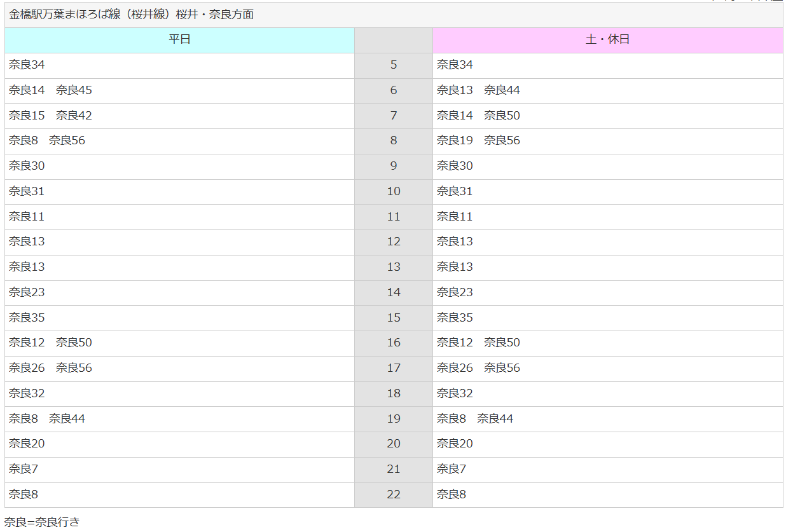Select the holiday 奈良19 departure
Image resolution: width=786 pixels, height=532 pixels.
455,140
